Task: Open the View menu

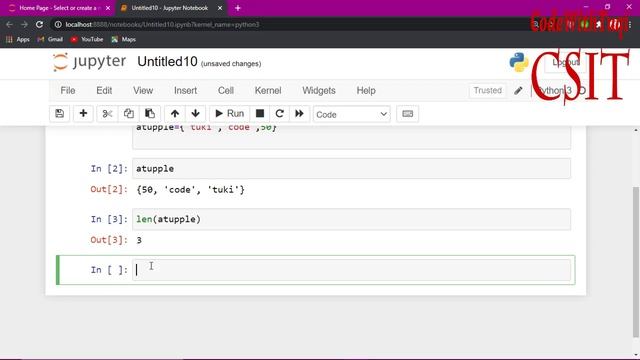Action: point(143,91)
